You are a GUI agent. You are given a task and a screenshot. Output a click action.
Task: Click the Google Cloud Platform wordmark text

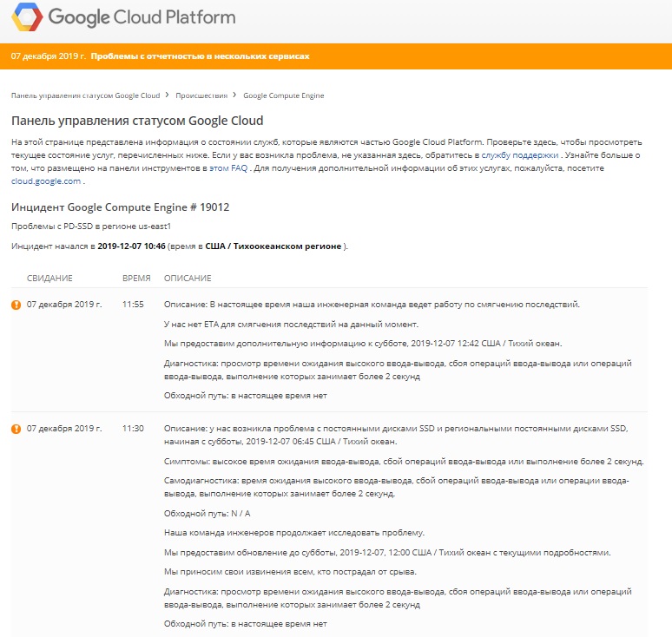(142, 17)
